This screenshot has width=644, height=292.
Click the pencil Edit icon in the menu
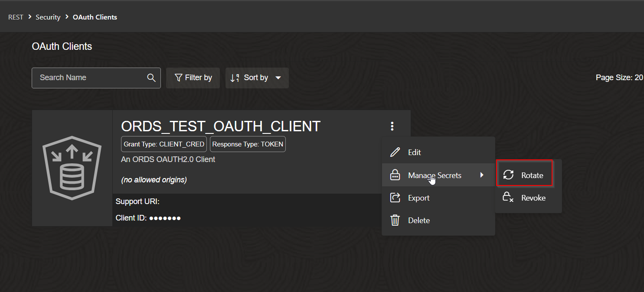click(395, 152)
